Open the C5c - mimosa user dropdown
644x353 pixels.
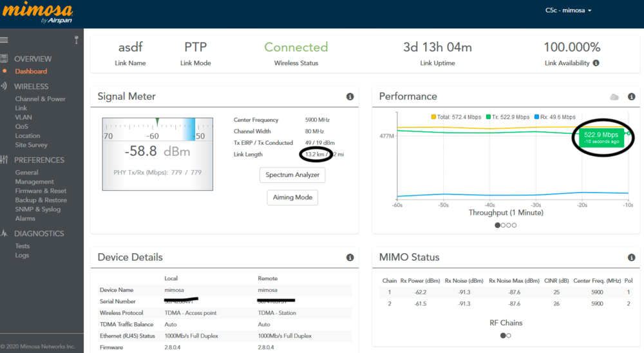coord(568,10)
